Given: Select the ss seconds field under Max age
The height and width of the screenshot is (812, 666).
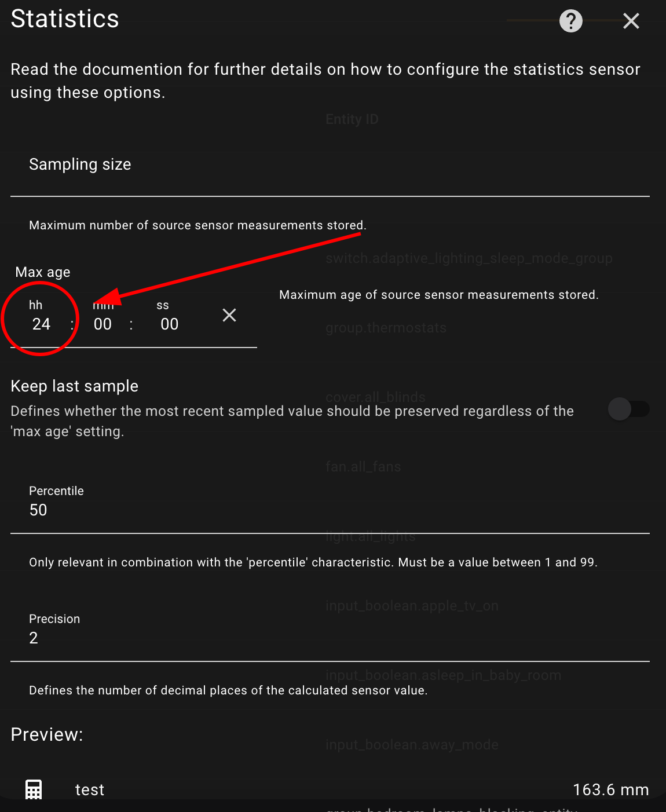Looking at the screenshot, I should pyautogui.click(x=169, y=323).
